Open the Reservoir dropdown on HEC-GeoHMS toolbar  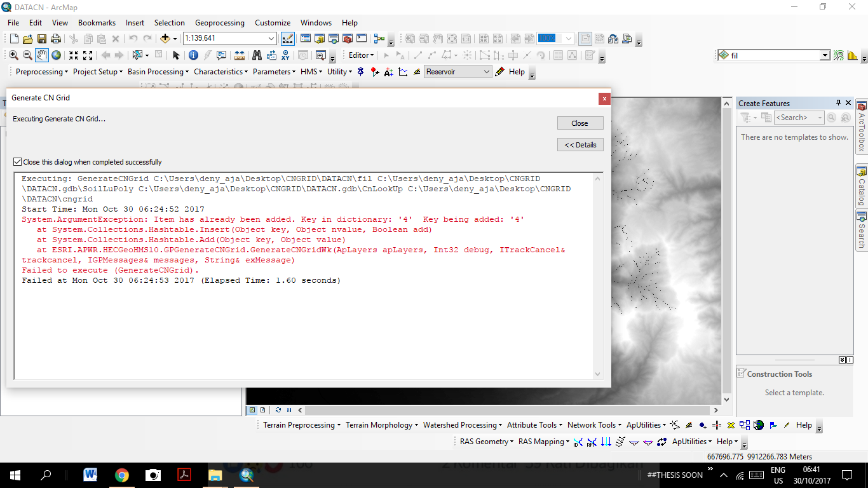pyautogui.click(x=487, y=72)
